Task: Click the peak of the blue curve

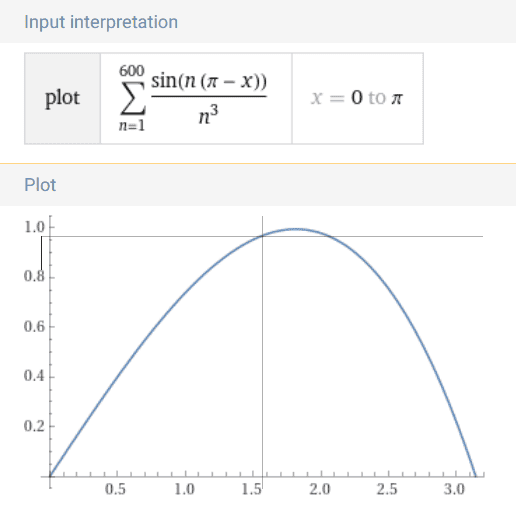Action: [295, 229]
